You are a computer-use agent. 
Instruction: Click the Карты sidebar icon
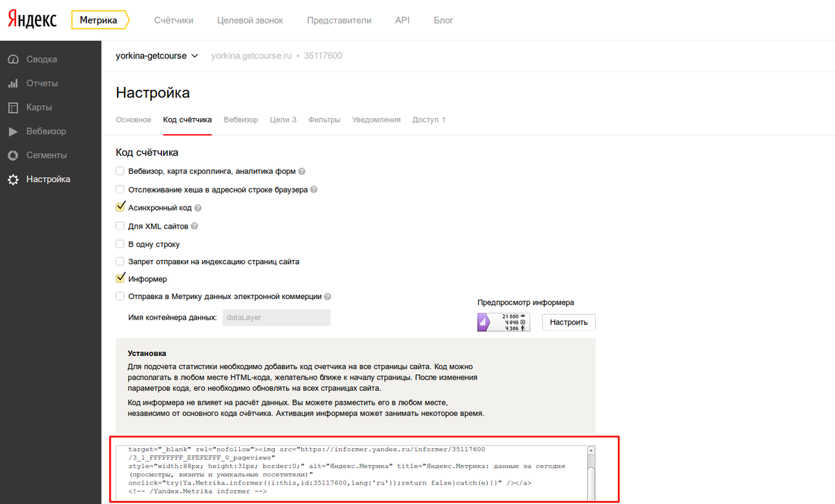(13, 108)
